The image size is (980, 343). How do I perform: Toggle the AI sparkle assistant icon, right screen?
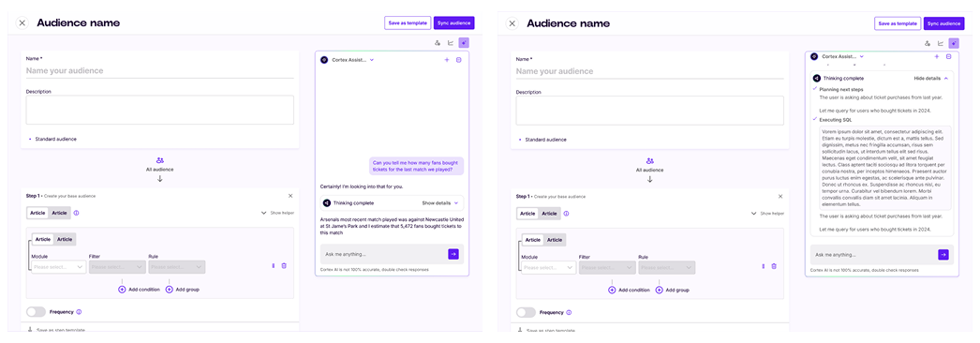pos(954,43)
